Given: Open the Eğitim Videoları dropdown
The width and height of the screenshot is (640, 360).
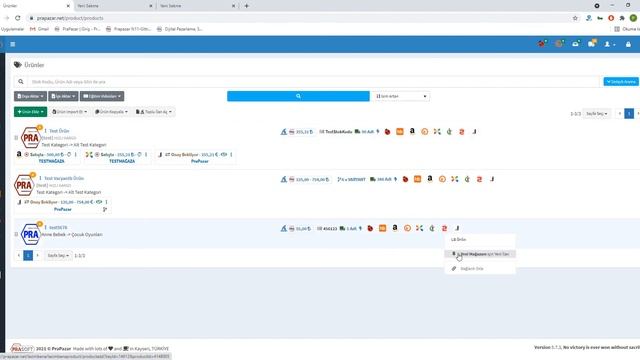Looking at the screenshot, I should pyautogui.click(x=102, y=96).
